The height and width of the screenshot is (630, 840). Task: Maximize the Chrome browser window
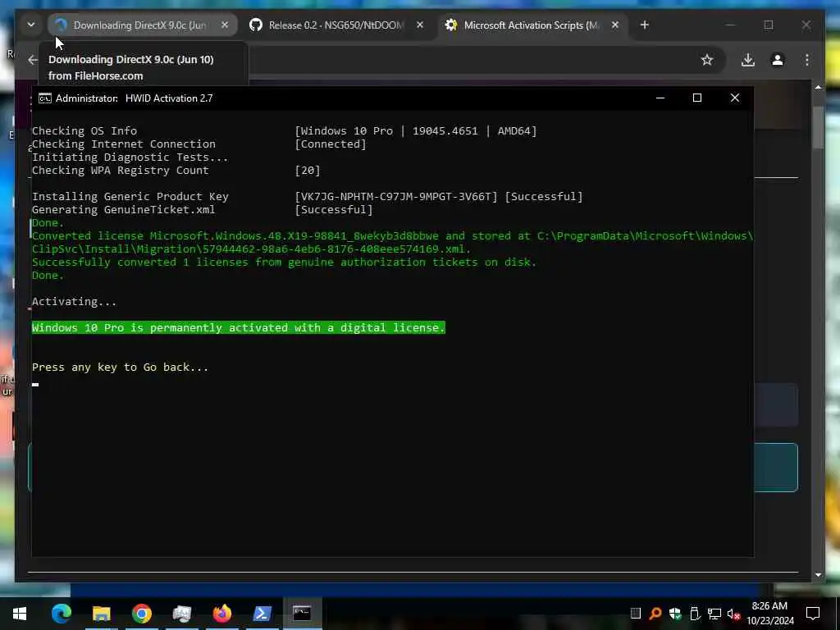[x=769, y=25]
